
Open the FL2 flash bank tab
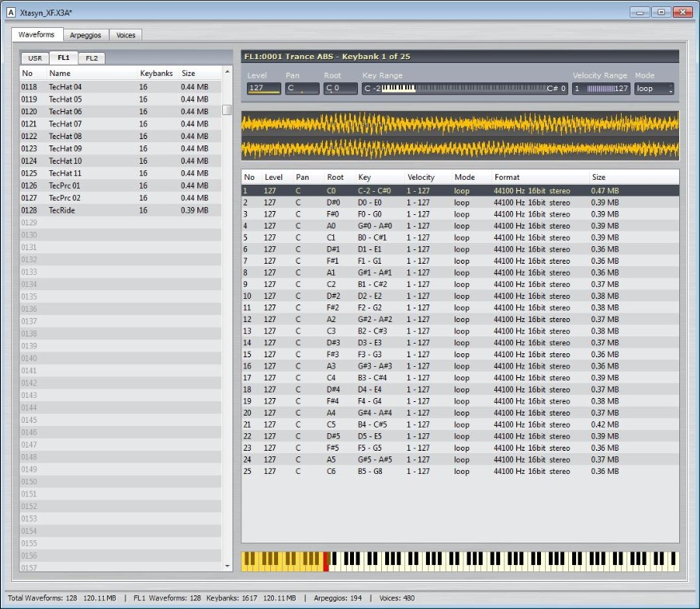[x=92, y=58]
